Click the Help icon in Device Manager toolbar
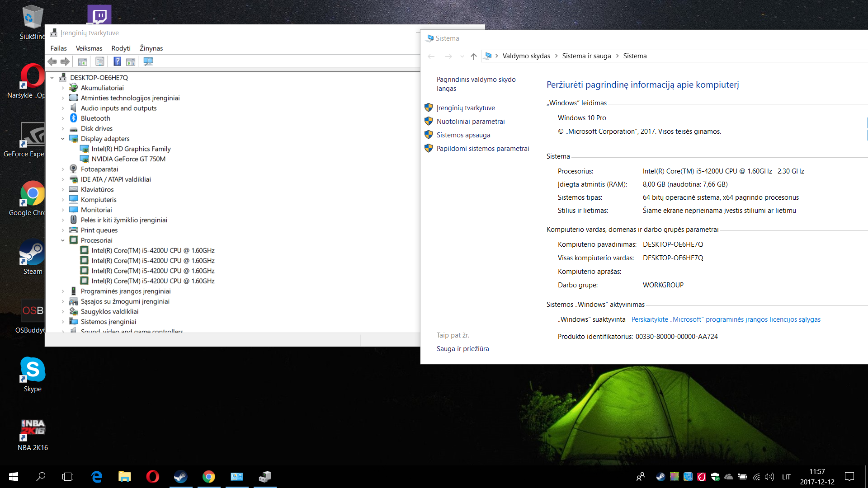Screen dimensions: 868x488 117,61
